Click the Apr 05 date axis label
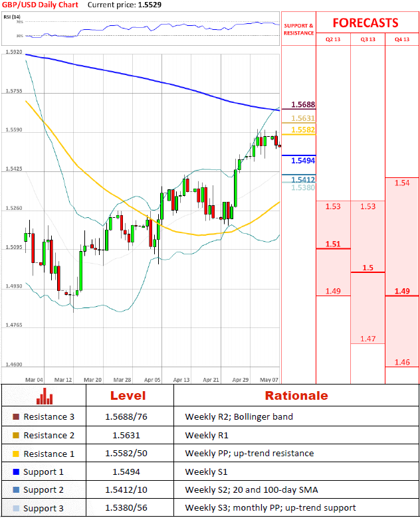The image size is (420, 518). coord(152,380)
